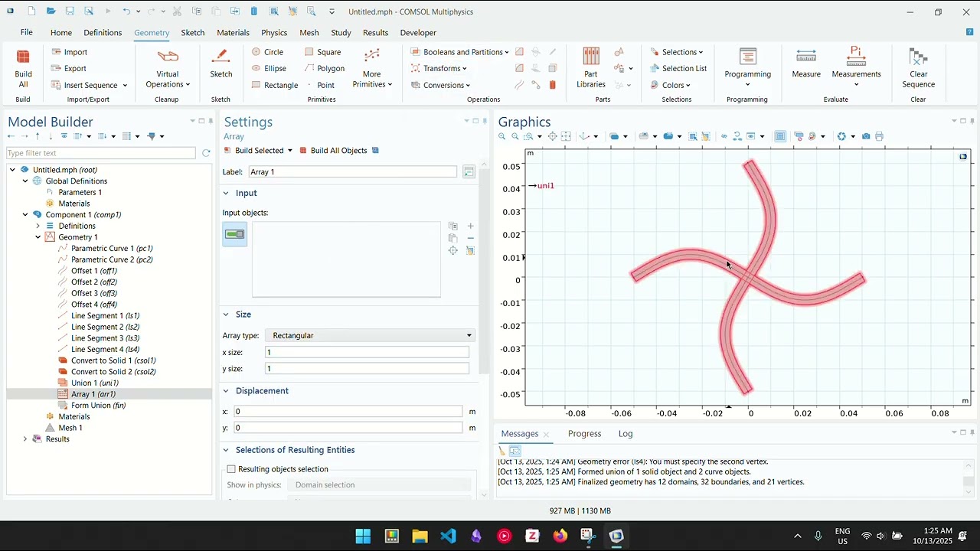The width and height of the screenshot is (980, 551).
Task: Click the Zoom Extents icon in Graphics
Action: click(566, 136)
